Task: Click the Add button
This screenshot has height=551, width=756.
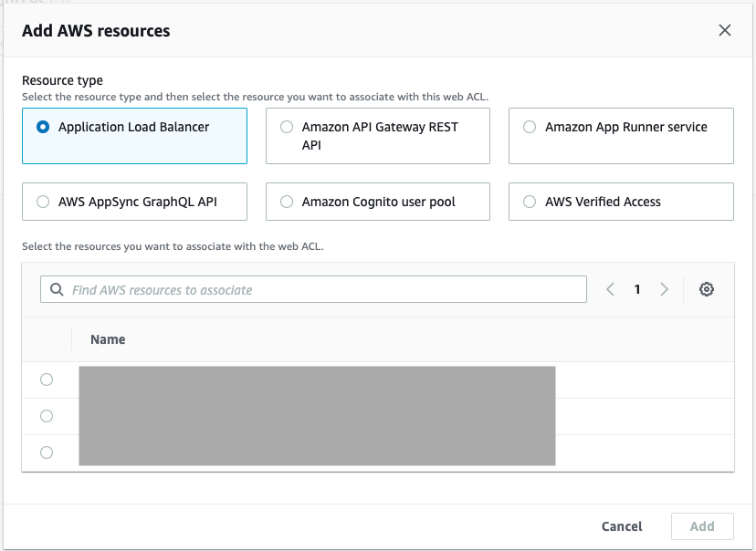Action: [702, 526]
